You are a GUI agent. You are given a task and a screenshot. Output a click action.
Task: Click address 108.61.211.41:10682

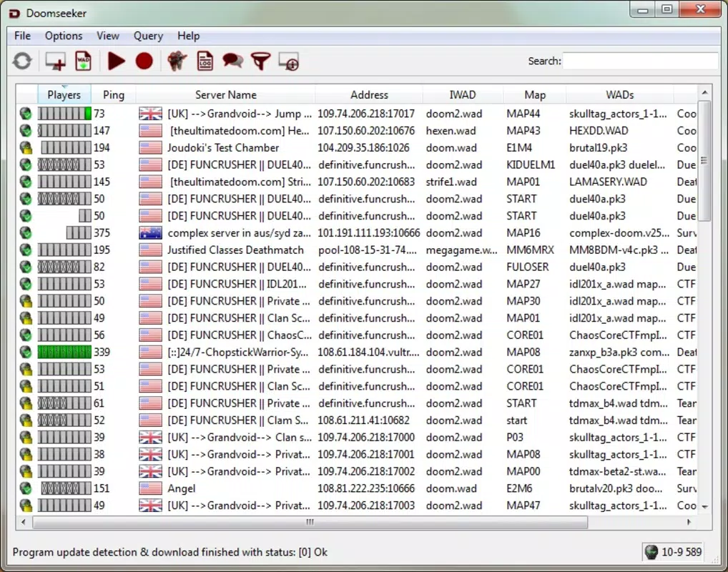(x=363, y=420)
